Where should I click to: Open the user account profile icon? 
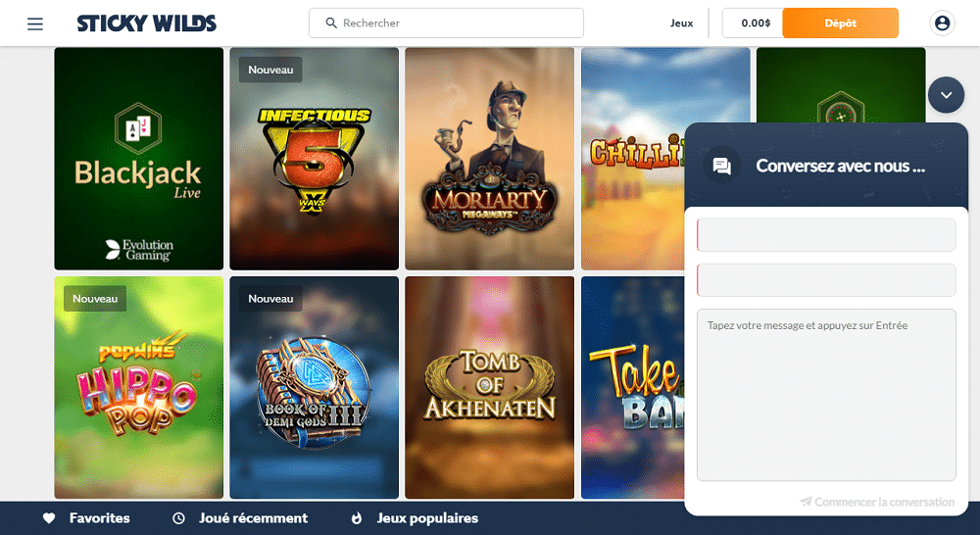[942, 24]
